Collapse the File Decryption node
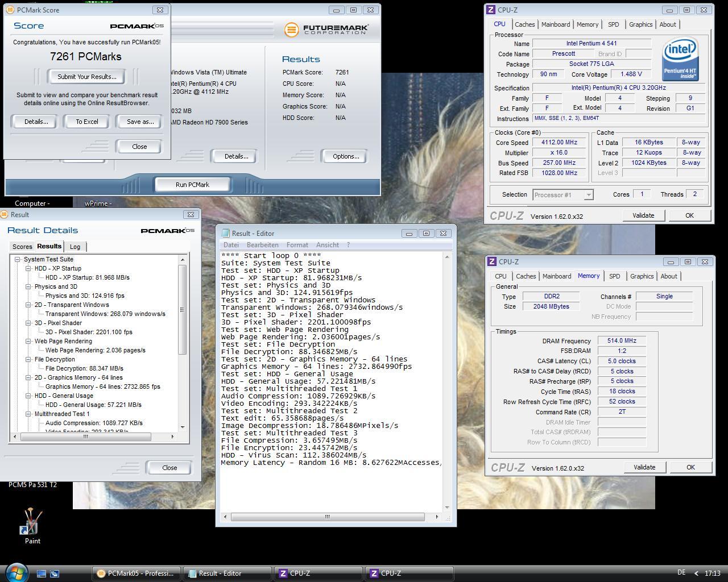The width and height of the screenshot is (728, 582). (28, 359)
